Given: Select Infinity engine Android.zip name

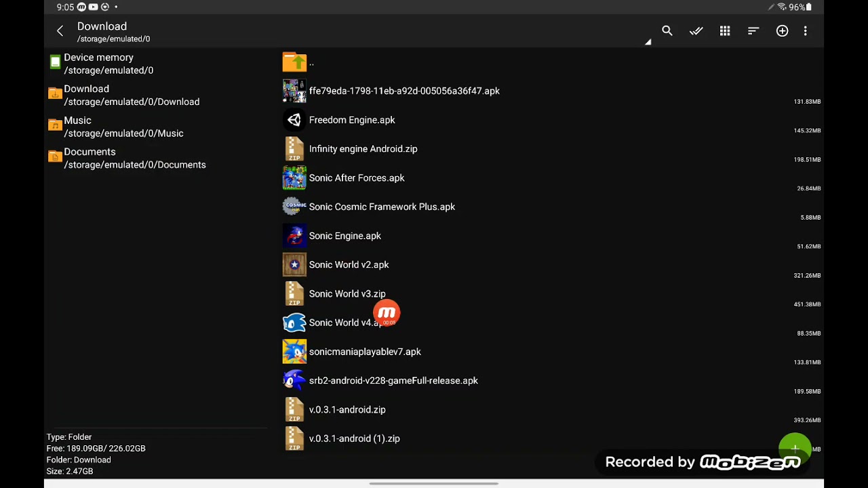Looking at the screenshot, I should pyautogui.click(x=363, y=149).
